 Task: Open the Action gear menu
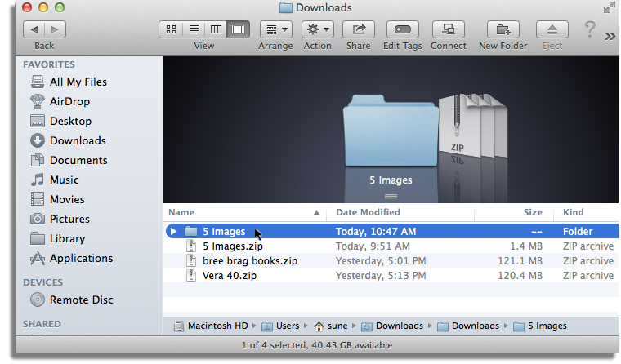coord(318,29)
